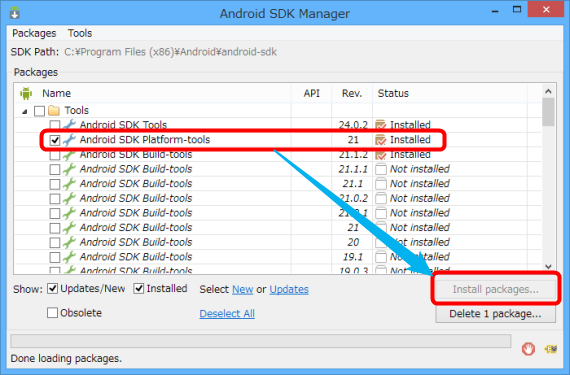Check Build-tools revision 21.0.2 checkbox

55,198
